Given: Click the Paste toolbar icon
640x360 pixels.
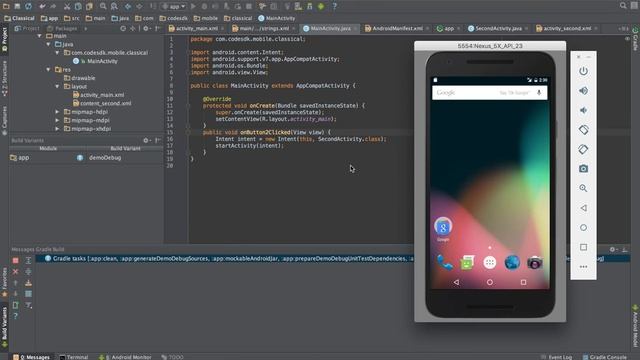Looking at the screenshot, I should [89, 7].
